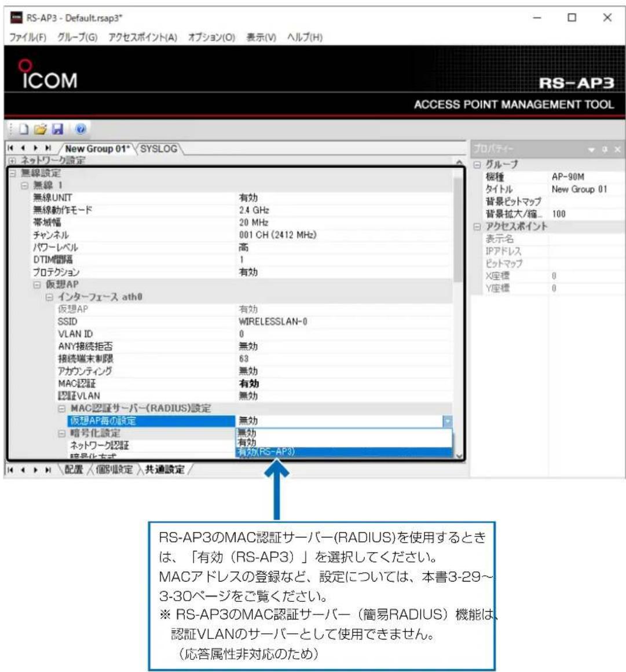Collapse the 仮想AP group node

[37, 284]
